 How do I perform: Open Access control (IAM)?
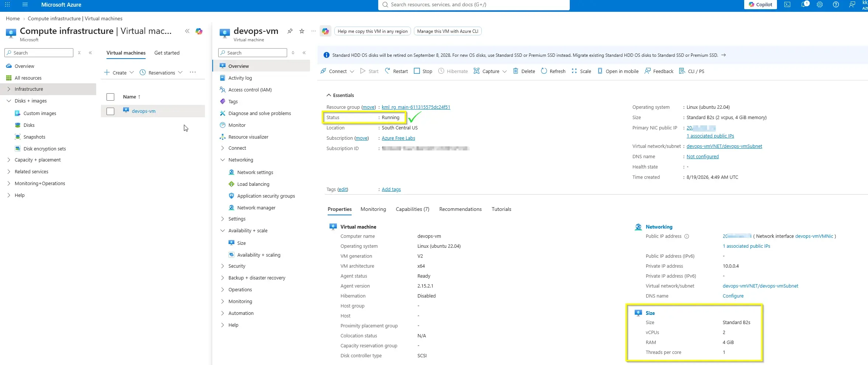[x=250, y=90]
